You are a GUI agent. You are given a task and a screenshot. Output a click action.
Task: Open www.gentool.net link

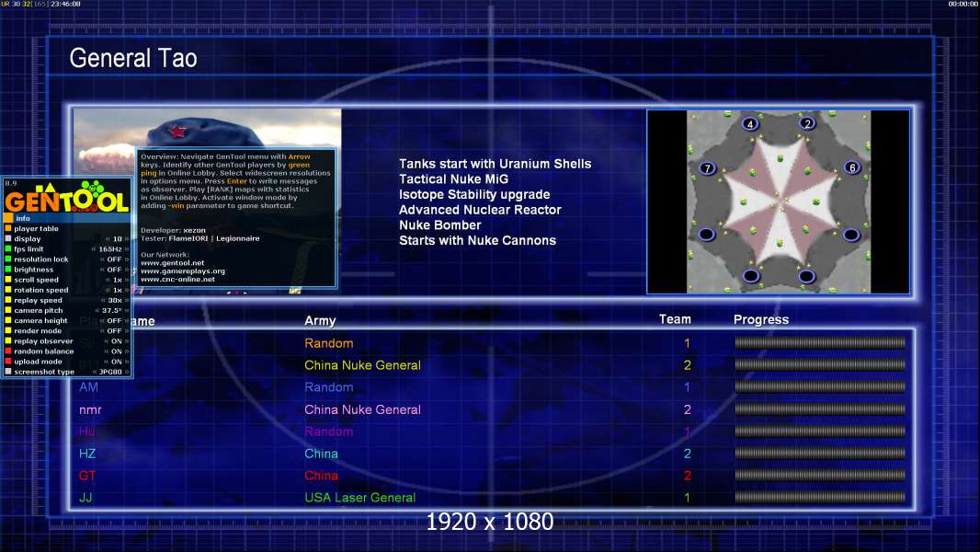(x=173, y=262)
